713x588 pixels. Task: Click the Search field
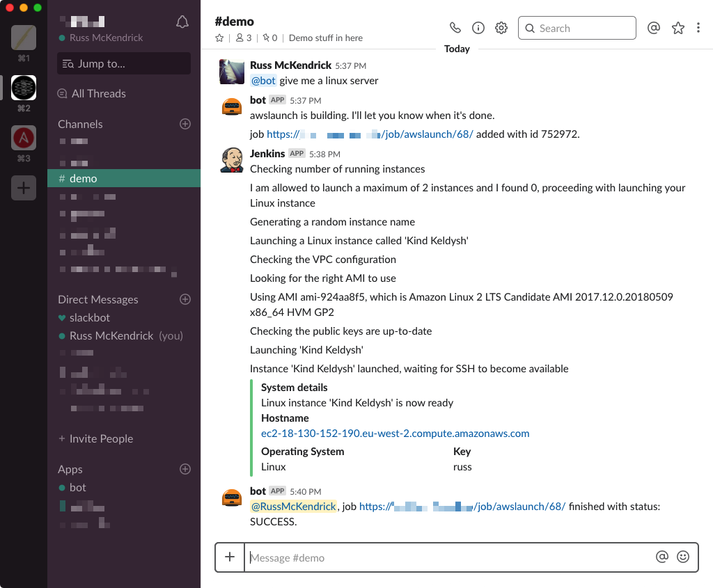coord(577,28)
